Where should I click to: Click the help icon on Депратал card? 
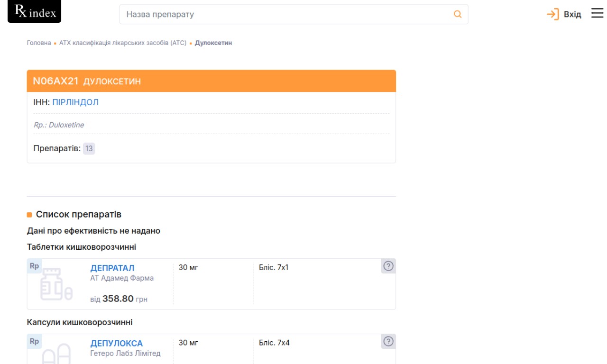point(388,266)
